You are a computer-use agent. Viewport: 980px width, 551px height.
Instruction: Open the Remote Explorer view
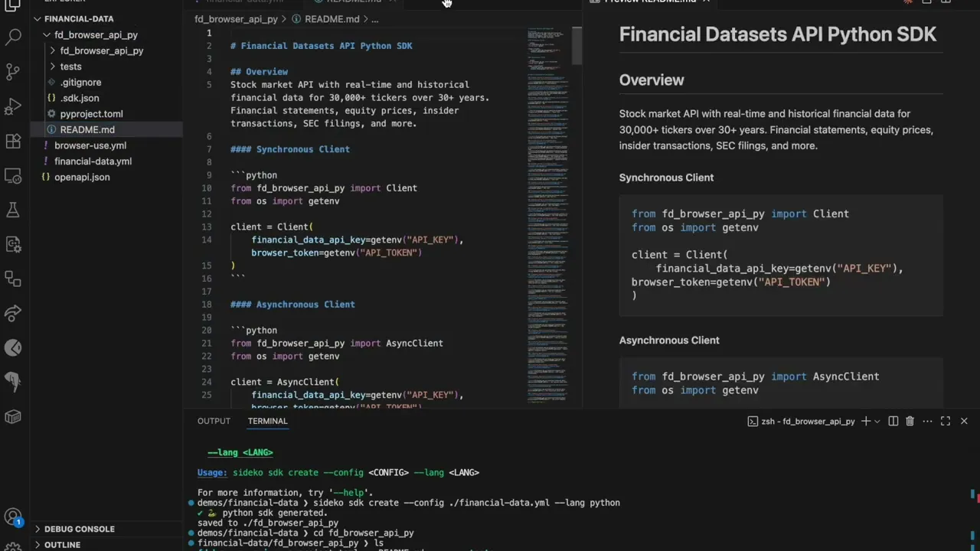[x=13, y=176]
